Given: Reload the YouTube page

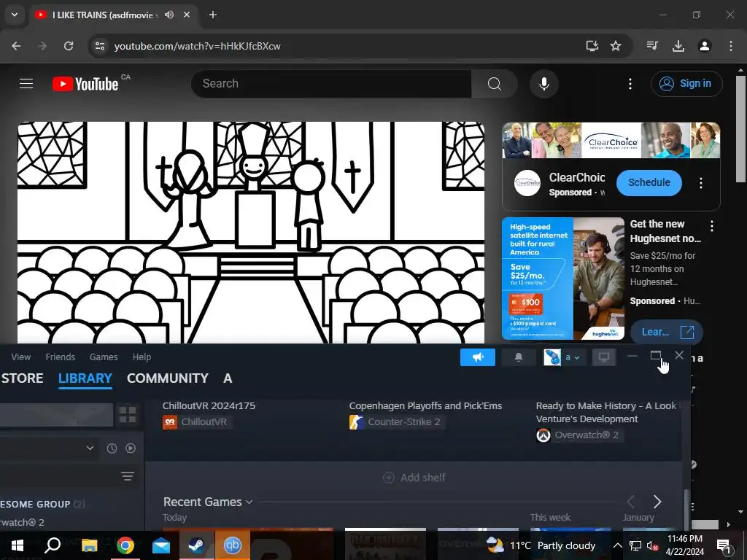Looking at the screenshot, I should (x=69, y=46).
